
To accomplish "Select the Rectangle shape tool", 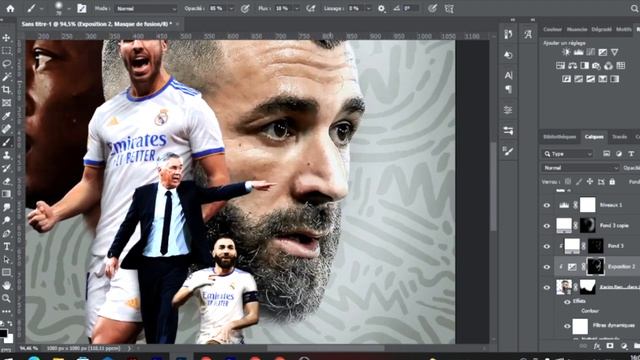I will (x=6, y=272).
